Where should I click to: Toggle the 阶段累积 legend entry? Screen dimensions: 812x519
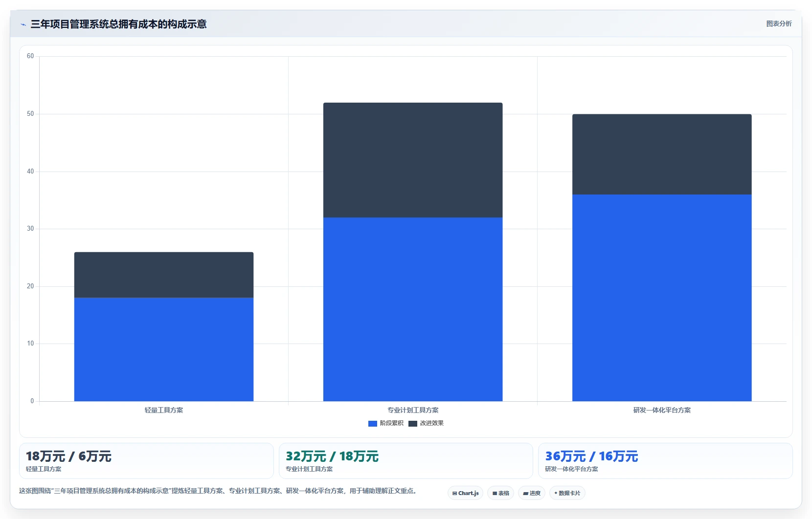click(x=386, y=423)
